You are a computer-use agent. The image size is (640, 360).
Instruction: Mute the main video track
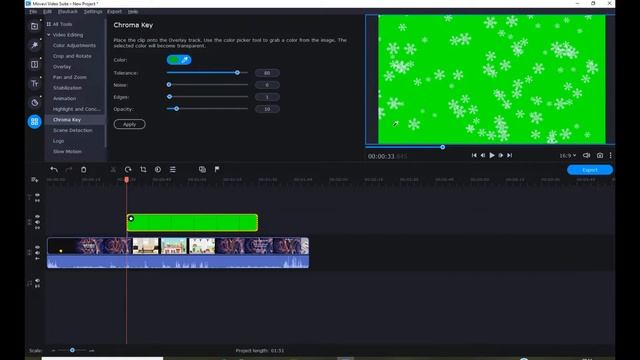pyautogui.click(x=38, y=253)
